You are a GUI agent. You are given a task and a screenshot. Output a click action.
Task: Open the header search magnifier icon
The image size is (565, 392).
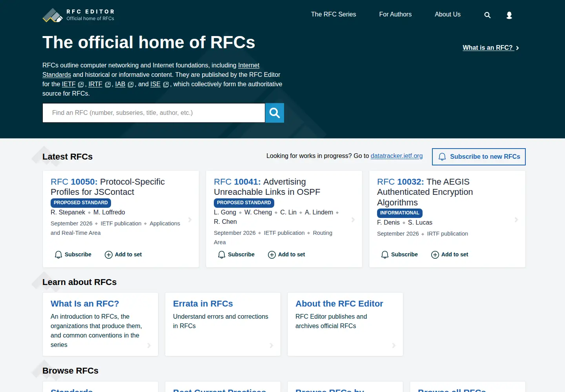tap(487, 15)
